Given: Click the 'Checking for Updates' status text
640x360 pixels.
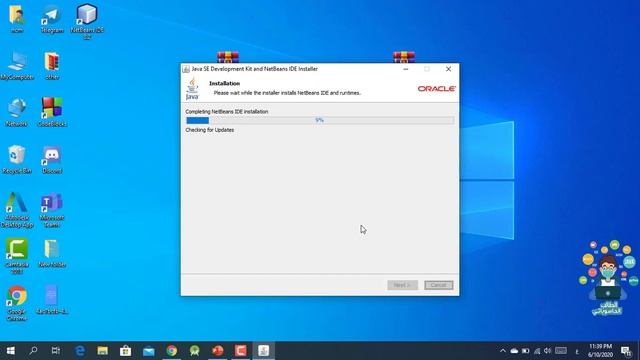Looking at the screenshot, I should (210, 130).
